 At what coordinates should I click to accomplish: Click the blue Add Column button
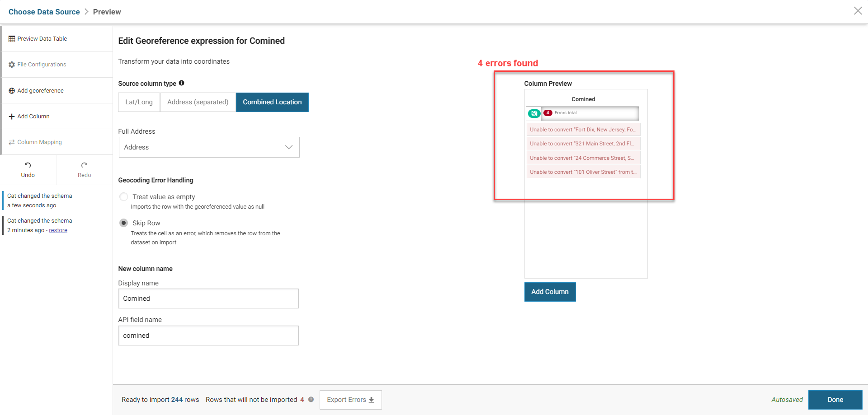[550, 292]
